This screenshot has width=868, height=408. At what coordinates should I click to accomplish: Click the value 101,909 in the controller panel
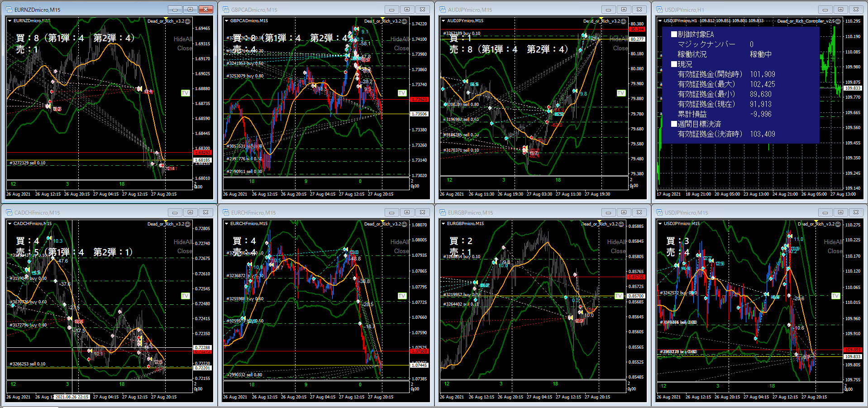[x=763, y=74]
